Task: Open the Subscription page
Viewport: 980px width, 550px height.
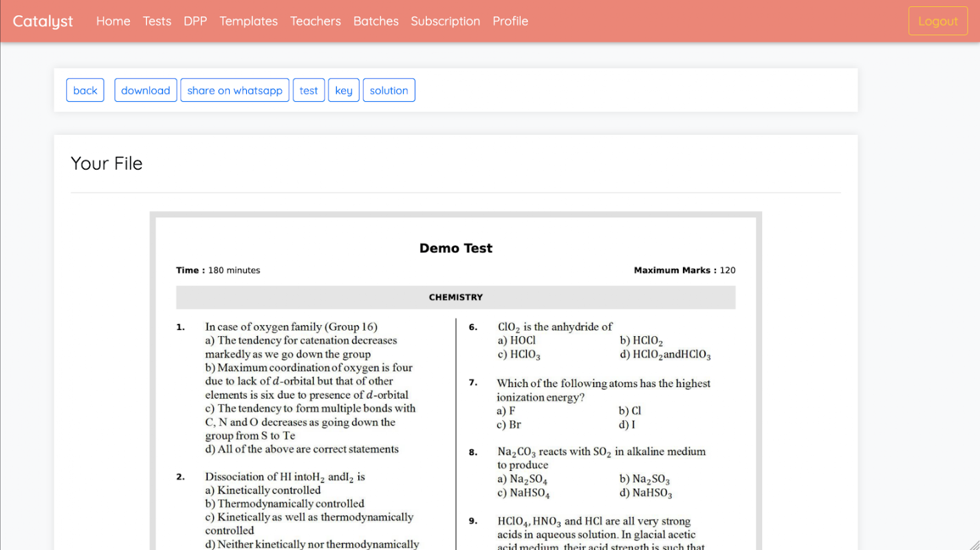Action: click(x=446, y=21)
